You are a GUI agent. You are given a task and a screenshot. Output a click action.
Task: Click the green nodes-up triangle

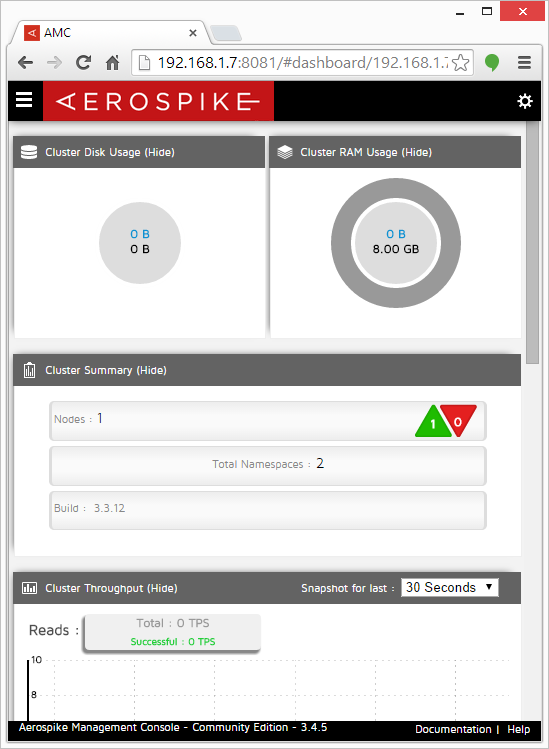(x=433, y=422)
